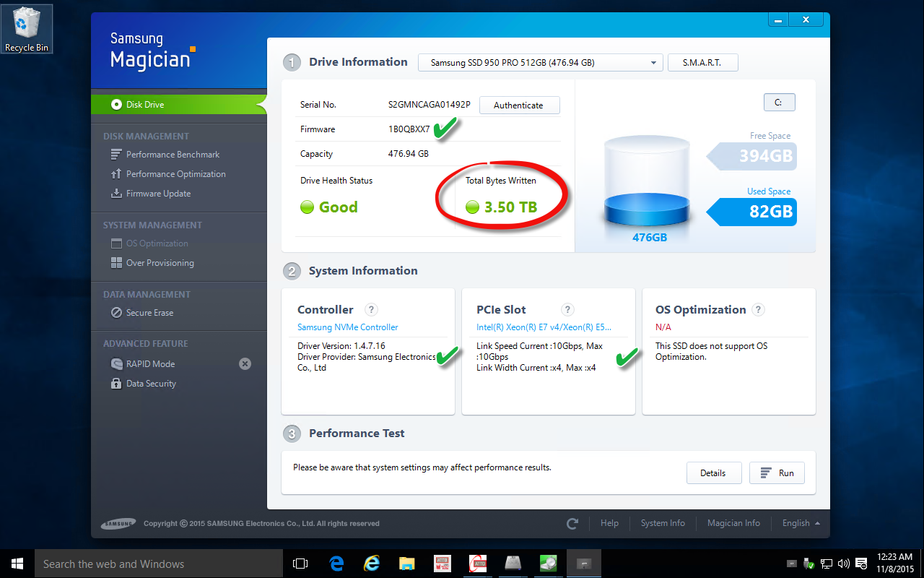Click the serial number S2GMNCAGA01492P

tap(430, 105)
